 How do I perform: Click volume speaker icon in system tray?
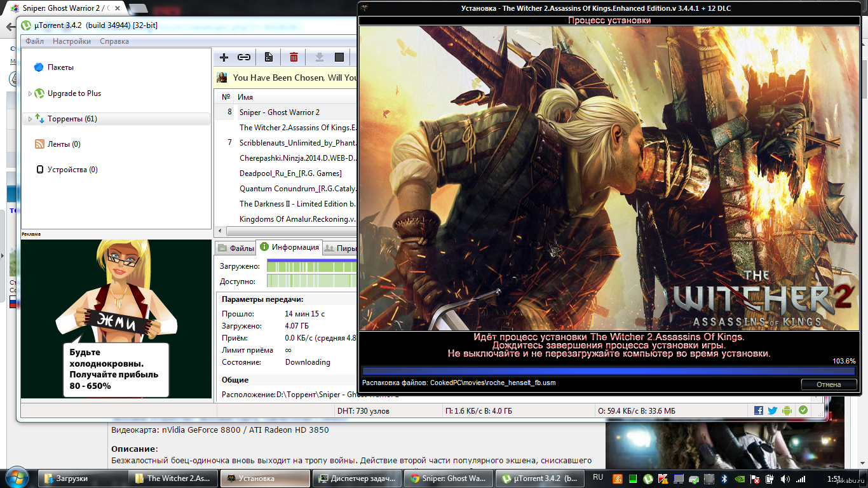(785, 478)
